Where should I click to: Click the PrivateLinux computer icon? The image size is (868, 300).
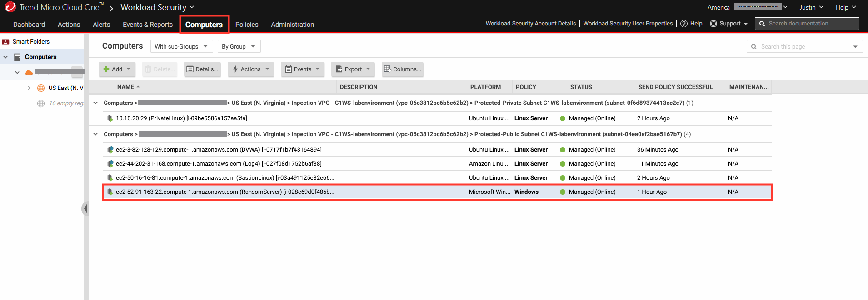coord(109,118)
